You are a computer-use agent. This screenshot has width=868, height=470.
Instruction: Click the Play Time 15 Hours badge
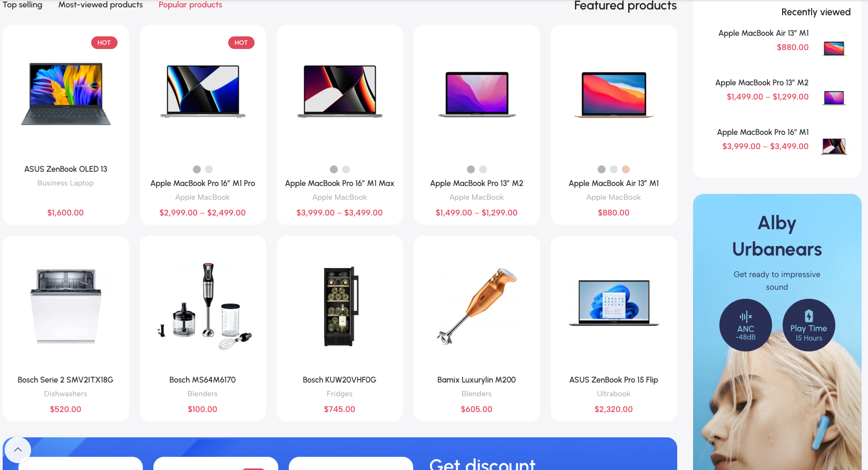point(809,325)
